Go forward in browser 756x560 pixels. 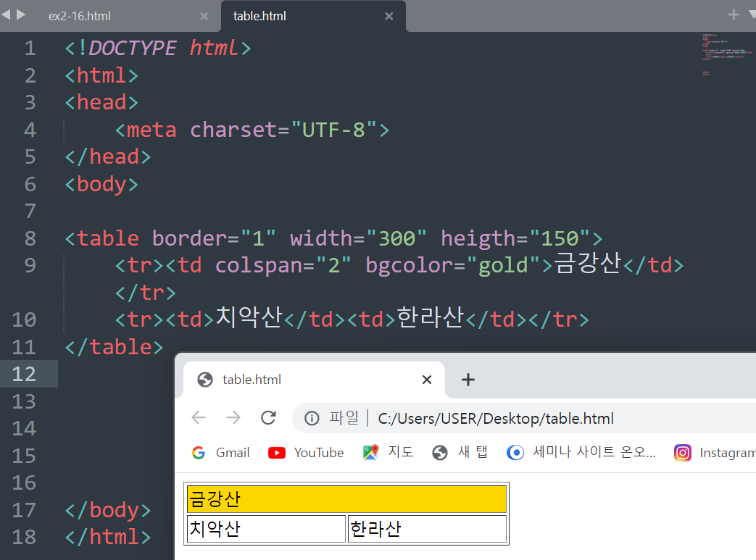point(233,417)
